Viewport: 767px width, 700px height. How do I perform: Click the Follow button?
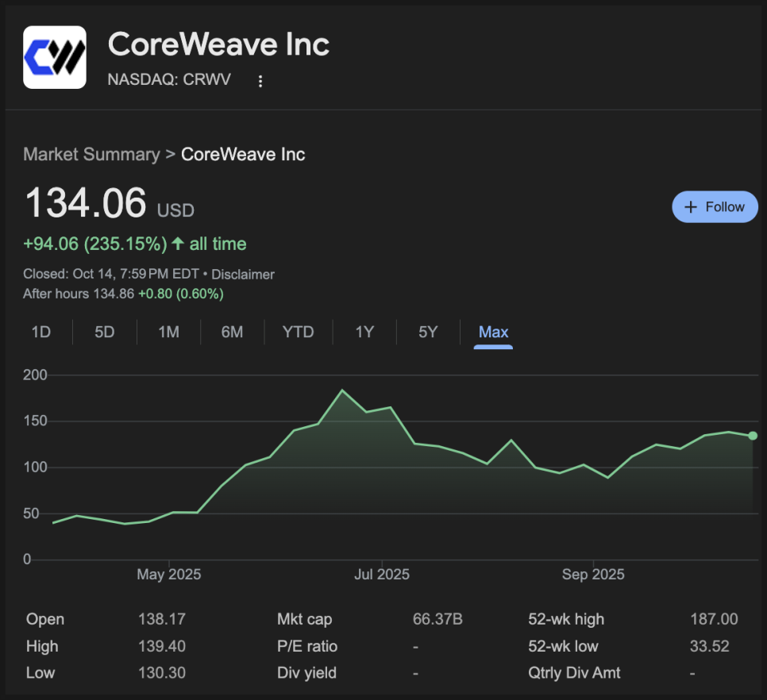tap(715, 207)
